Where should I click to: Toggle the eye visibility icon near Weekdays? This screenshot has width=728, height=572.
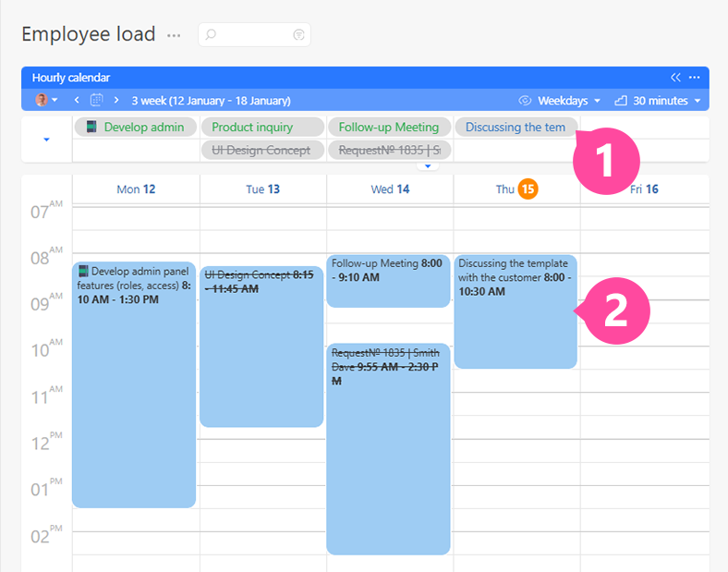[x=525, y=100]
